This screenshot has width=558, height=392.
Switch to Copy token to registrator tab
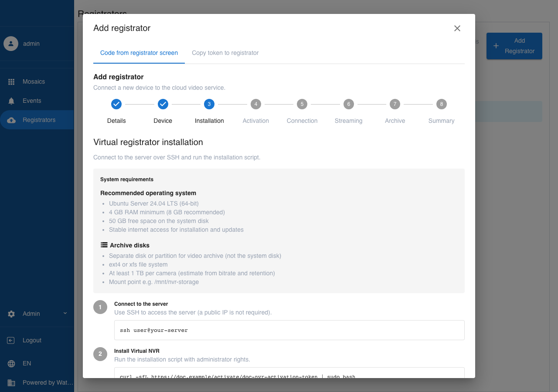click(x=225, y=53)
